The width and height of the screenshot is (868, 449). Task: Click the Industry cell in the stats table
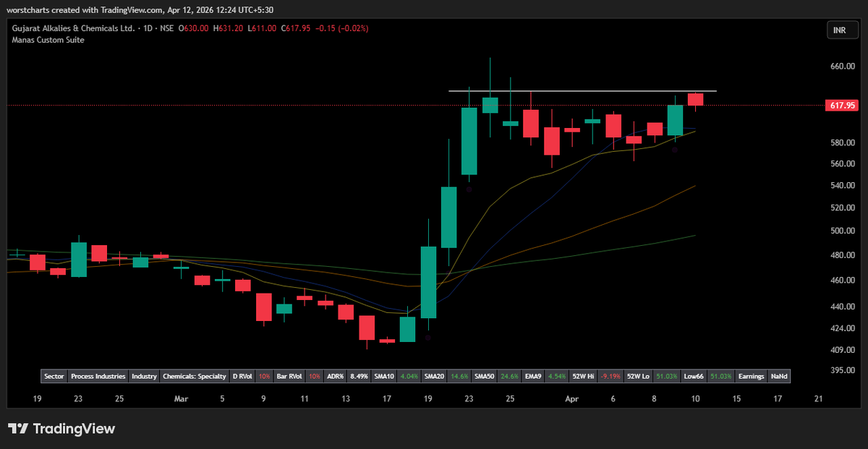pos(144,376)
